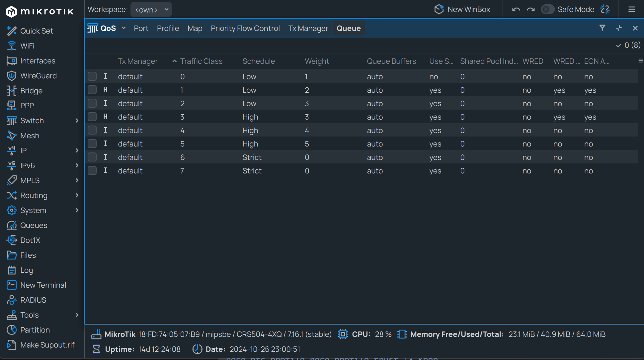
Task: Expand the Switch submenu
Action: (77, 121)
